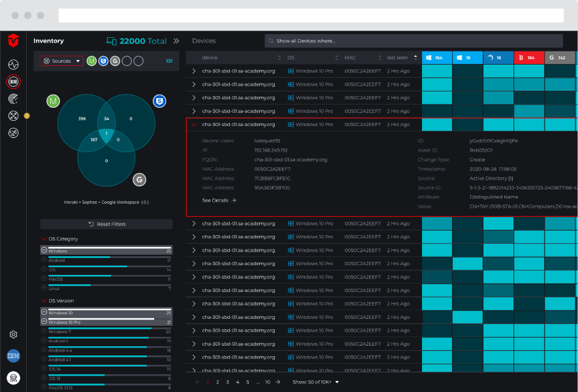This screenshot has width=578, height=392.
Task: Go to page 4
Action: point(237,382)
